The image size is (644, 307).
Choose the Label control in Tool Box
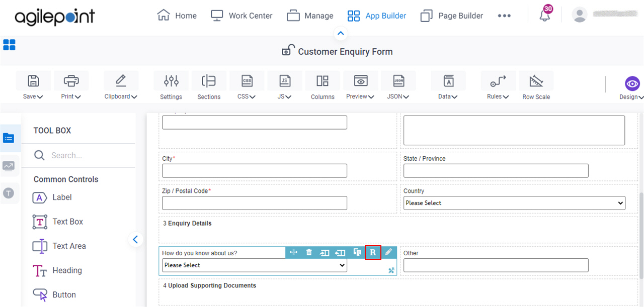52,197
